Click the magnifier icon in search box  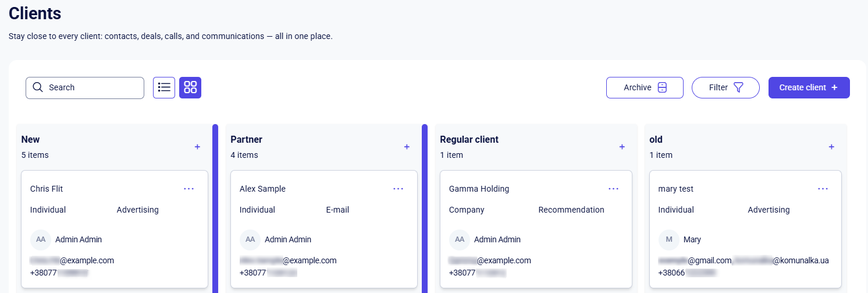click(x=38, y=87)
